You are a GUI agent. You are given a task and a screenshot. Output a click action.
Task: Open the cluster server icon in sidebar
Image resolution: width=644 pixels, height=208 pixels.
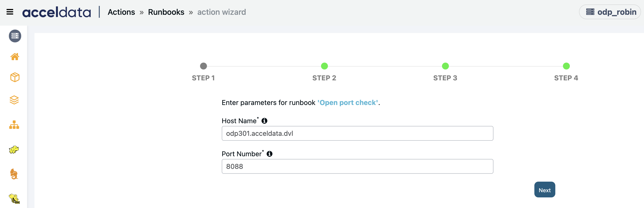[x=15, y=36]
